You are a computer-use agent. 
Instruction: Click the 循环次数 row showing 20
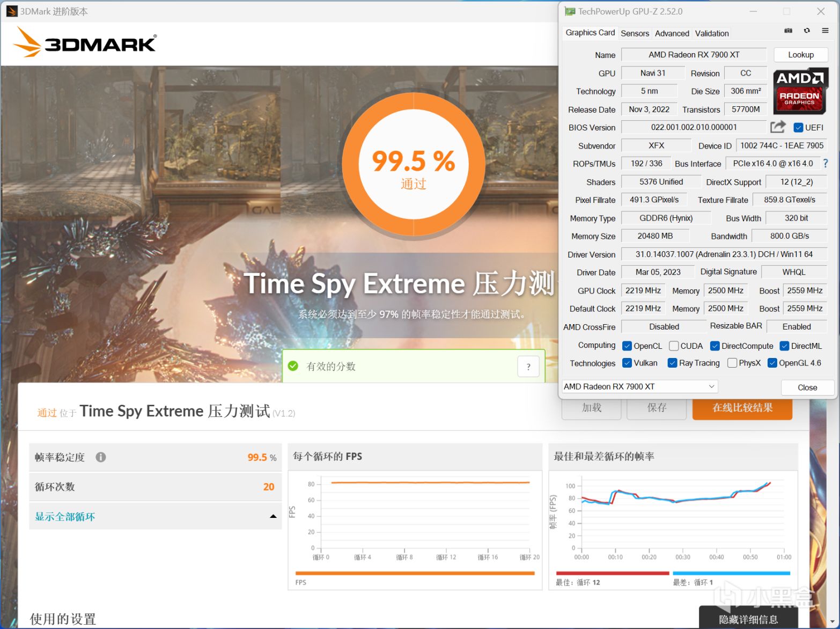pyautogui.click(x=155, y=487)
